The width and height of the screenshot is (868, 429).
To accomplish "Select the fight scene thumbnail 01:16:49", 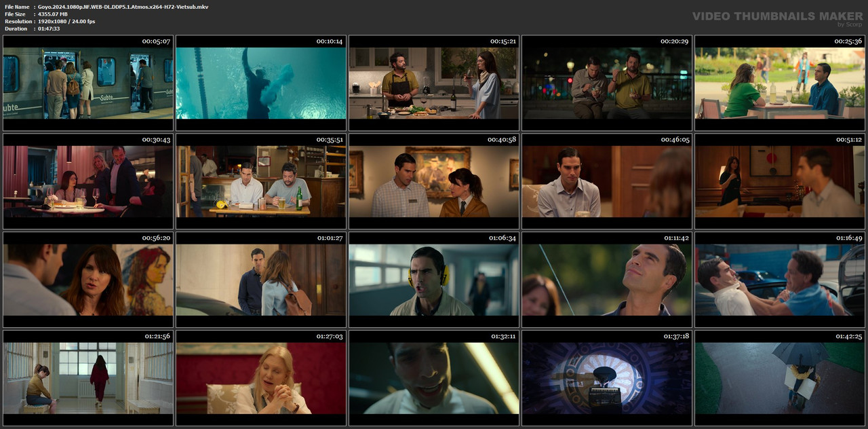I will pyautogui.click(x=780, y=280).
